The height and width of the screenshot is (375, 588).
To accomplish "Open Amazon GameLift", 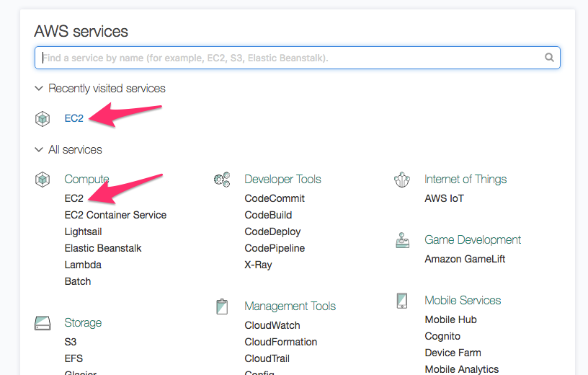I will [x=465, y=259].
